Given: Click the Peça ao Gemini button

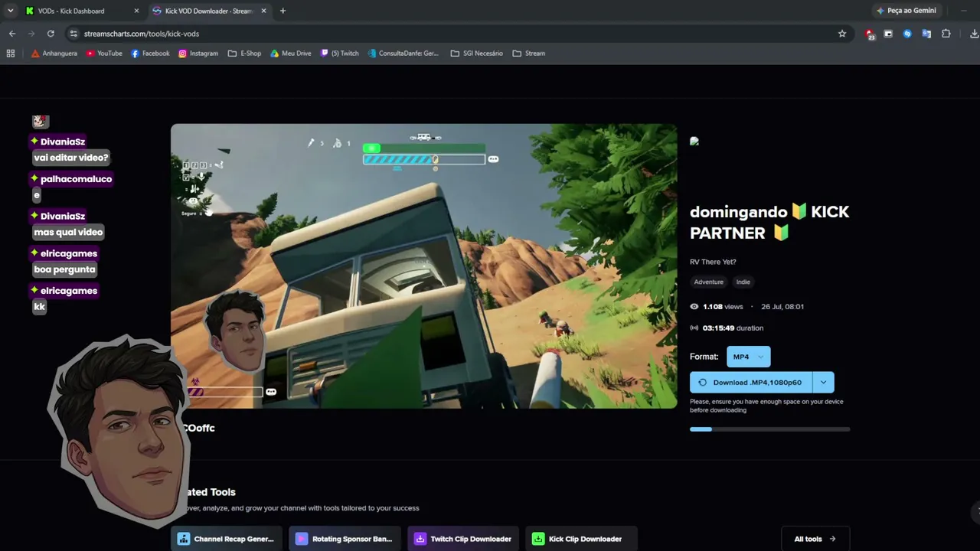Looking at the screenshot, I should pyautogui.click(x=906, y=11).
